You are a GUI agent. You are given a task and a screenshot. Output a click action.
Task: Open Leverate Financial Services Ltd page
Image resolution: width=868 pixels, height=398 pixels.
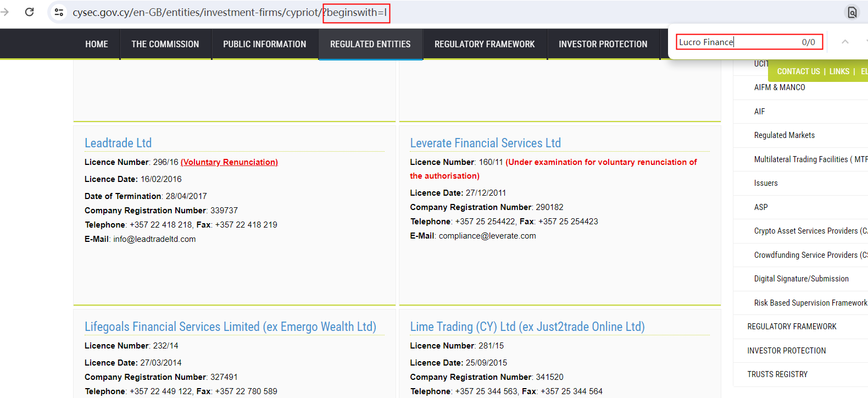click(x=485, y=143)
